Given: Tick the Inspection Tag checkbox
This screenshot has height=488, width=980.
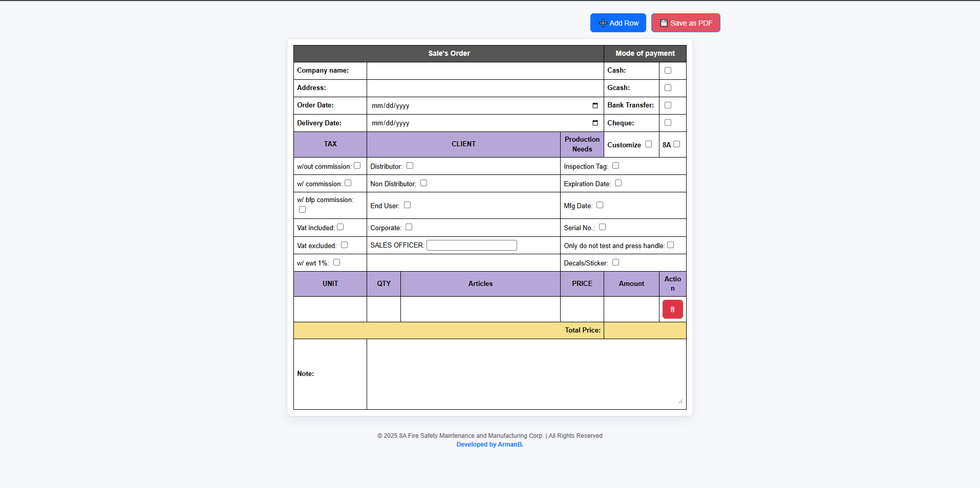Looking at the screenshot, I should (x=615, y=166).
